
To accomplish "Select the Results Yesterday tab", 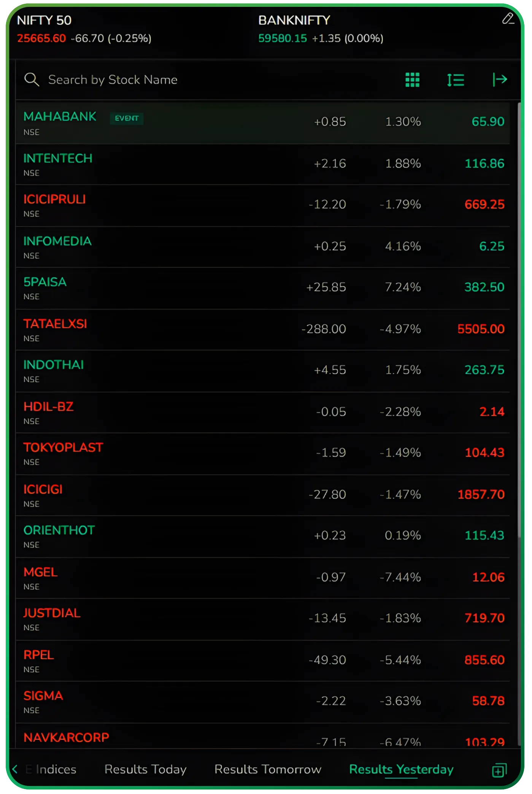I will tap(401, 770).
